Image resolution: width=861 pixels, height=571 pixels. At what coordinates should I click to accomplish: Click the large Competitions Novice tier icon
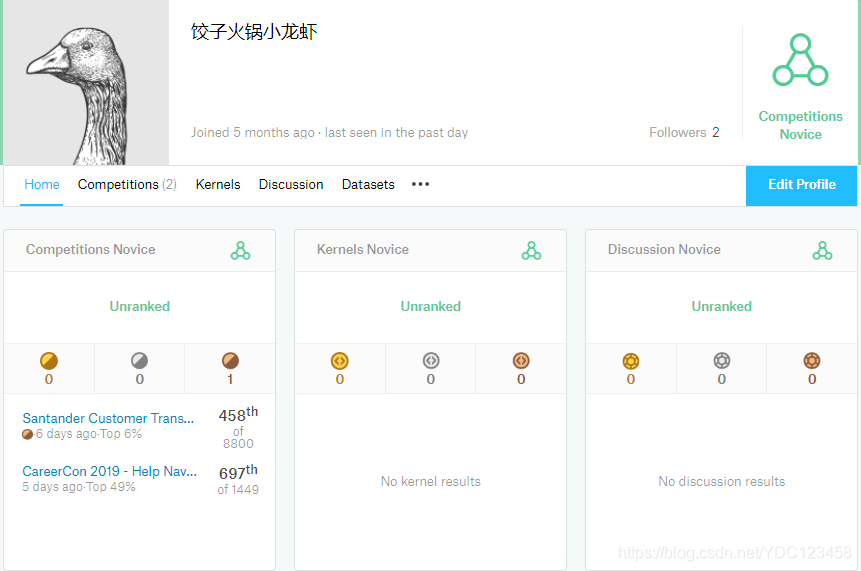tap(800, 60)
